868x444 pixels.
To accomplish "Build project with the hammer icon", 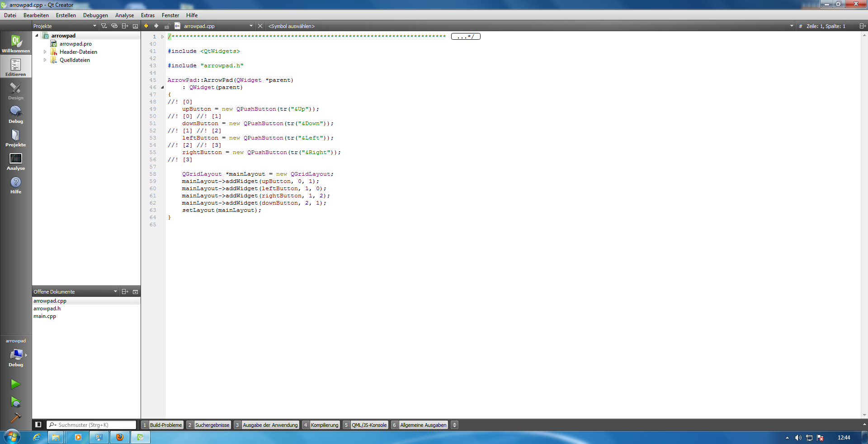I will [15, 418].
